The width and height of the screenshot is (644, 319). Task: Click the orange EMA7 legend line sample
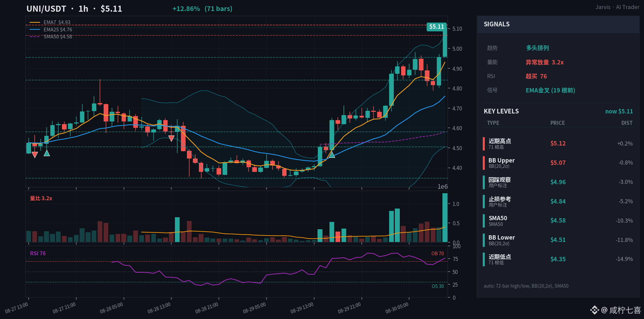(35, 22)
